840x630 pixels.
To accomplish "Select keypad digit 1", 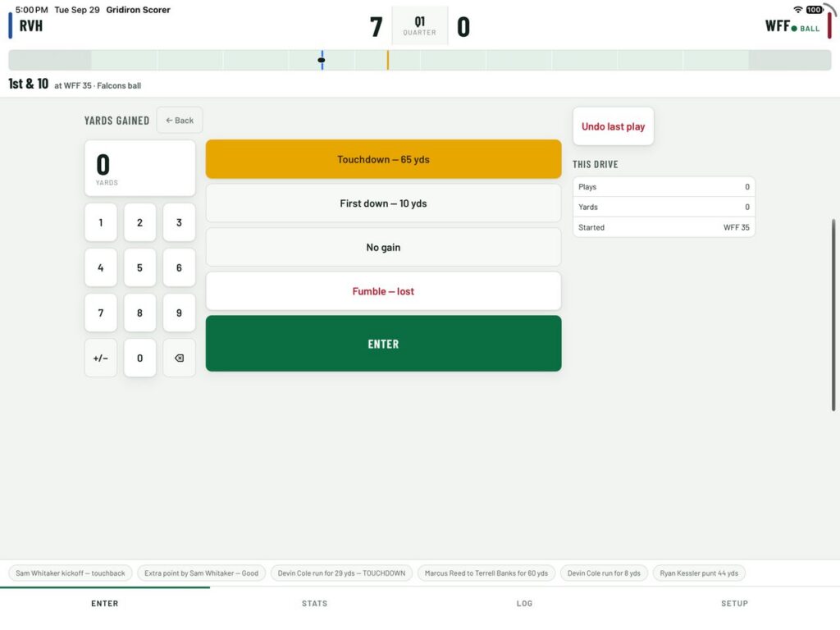I will click(101, 222).
